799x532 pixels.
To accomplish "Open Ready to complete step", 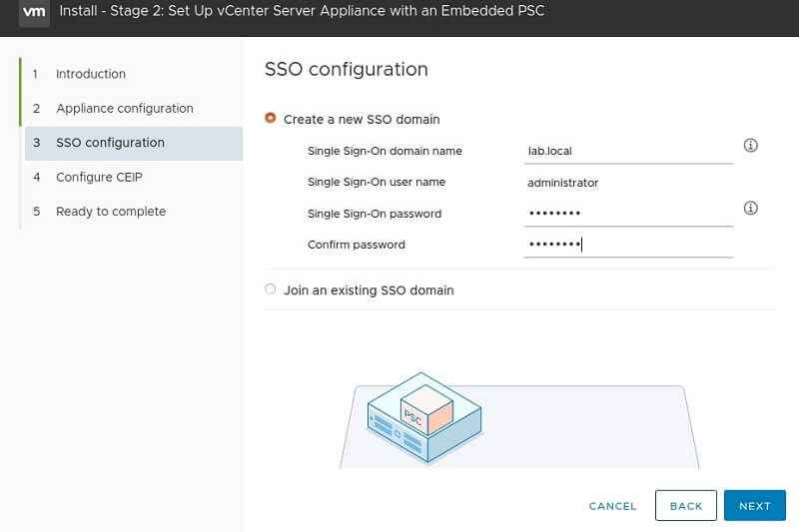I will click(x=110, y=212).
